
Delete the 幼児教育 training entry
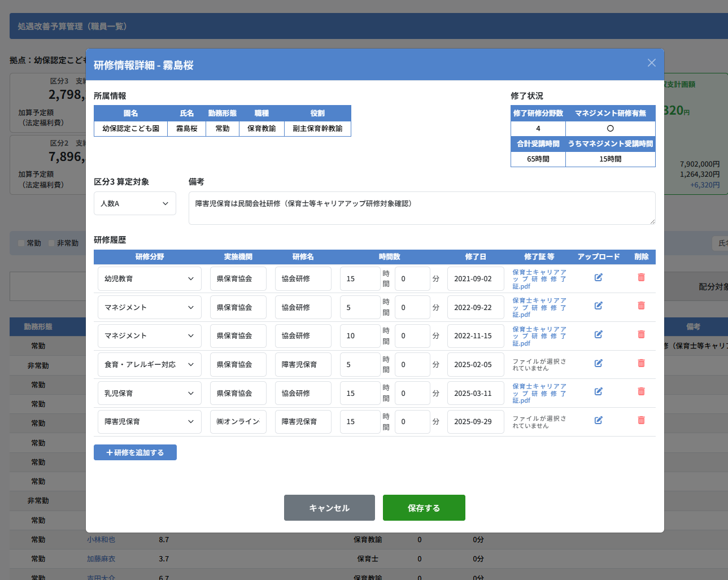coord(641,277)
